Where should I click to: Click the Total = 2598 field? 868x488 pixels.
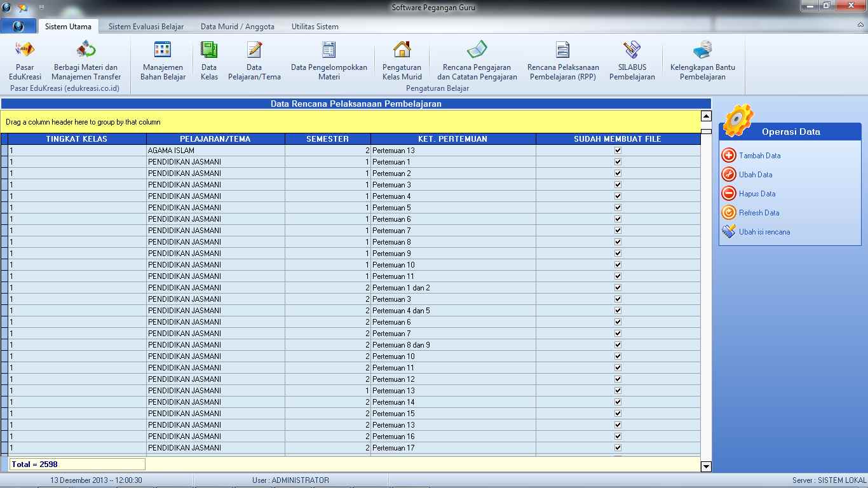click(78, 464)
